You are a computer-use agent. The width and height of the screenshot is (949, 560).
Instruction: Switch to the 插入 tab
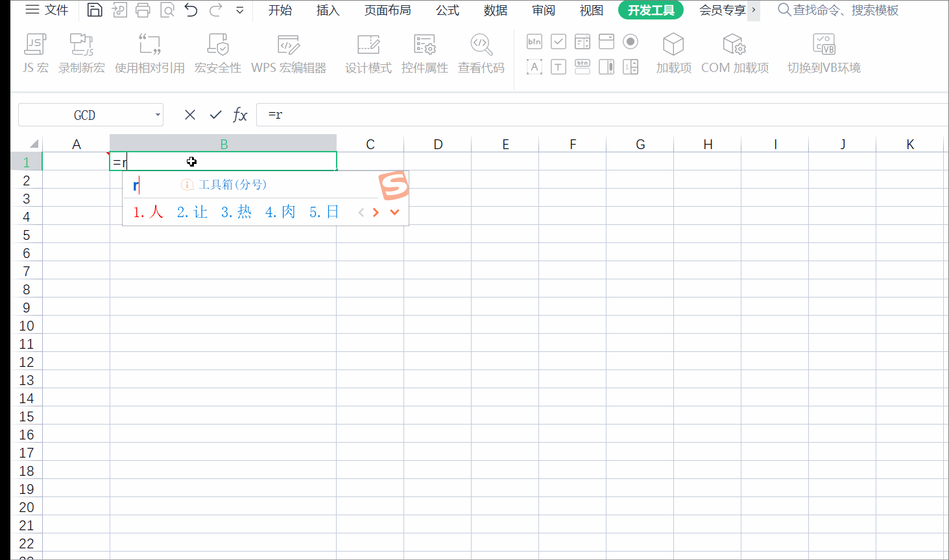tap(328, 10)
